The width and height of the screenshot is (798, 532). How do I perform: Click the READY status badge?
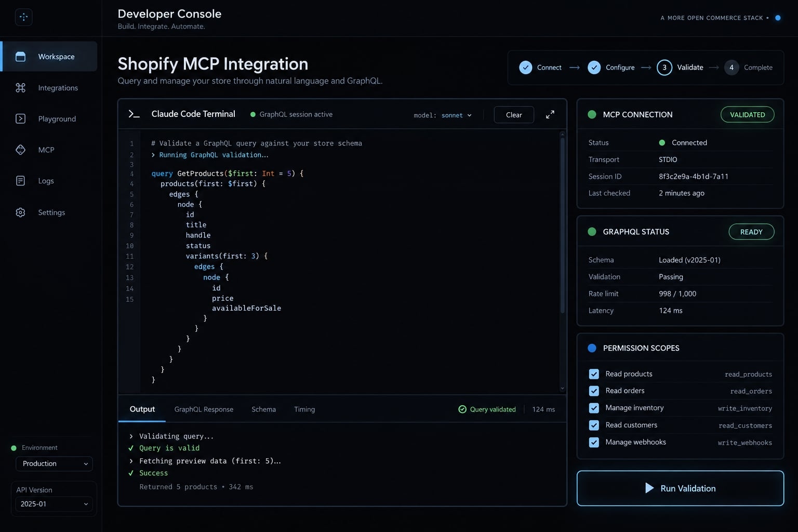click(751, 232)
